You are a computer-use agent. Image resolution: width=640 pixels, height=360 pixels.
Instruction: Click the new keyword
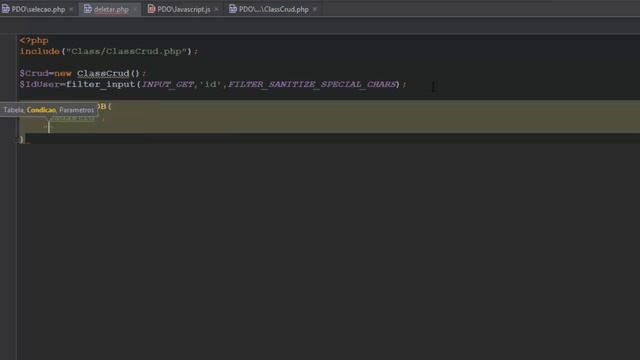pos(63,73)
